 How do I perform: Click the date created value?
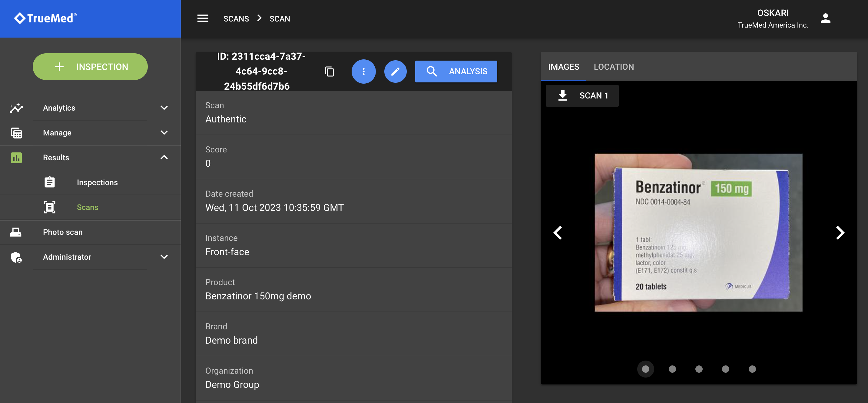[274, 207]
